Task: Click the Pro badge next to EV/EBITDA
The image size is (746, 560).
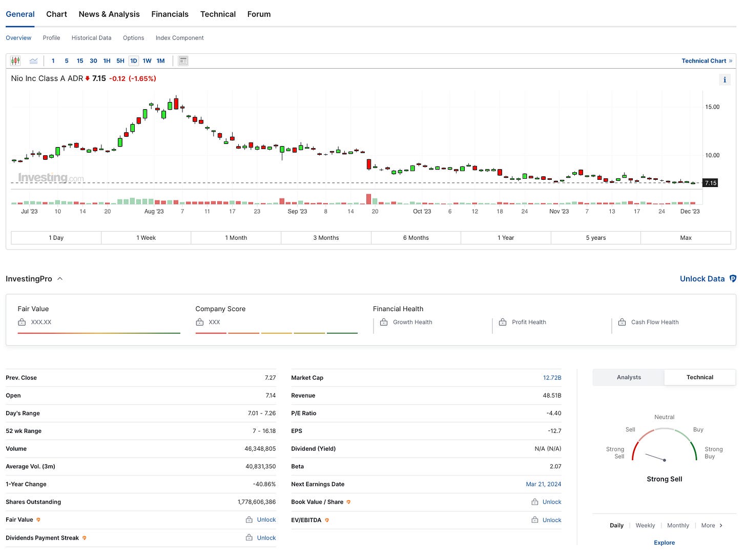Action: click(x=327, y=520)
